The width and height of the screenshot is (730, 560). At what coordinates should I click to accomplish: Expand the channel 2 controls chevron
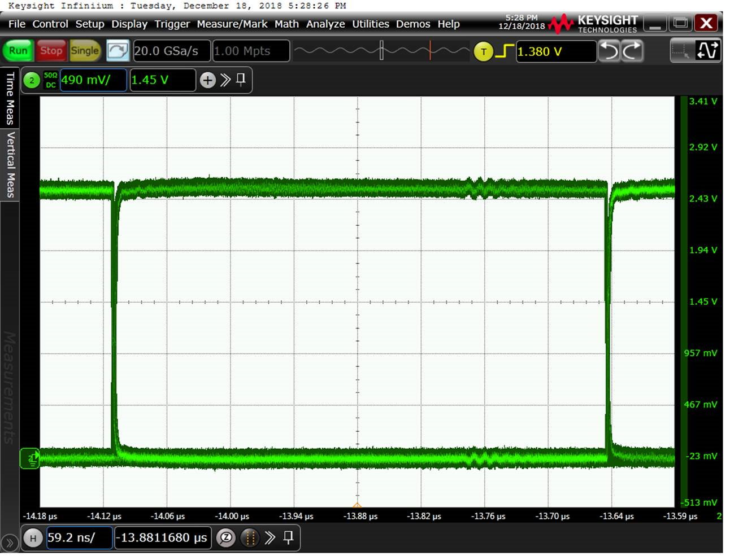coord(225,80)
